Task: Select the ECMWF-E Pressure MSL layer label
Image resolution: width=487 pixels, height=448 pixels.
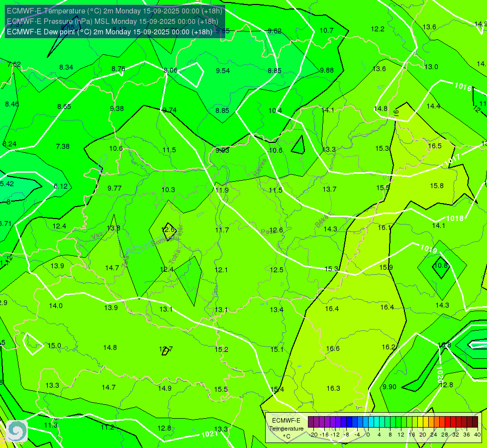Action: coord(112,21)
